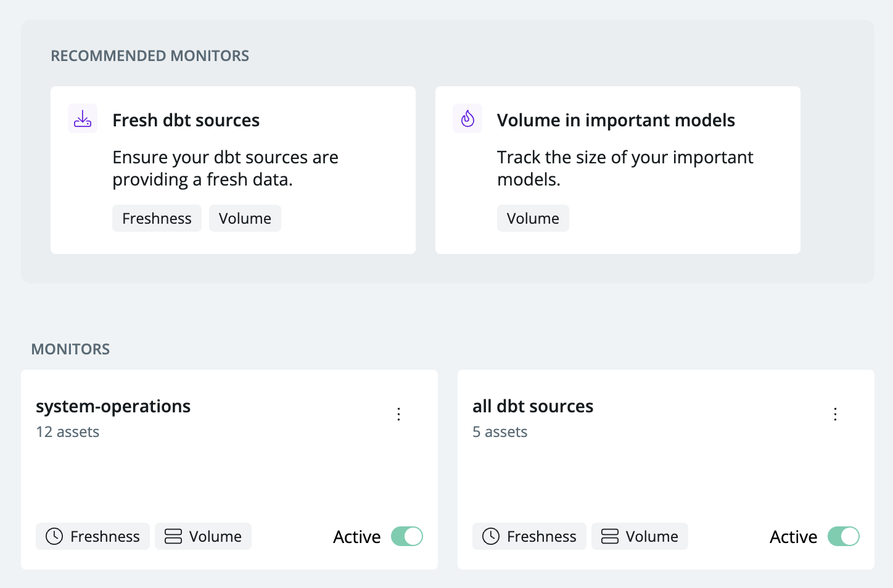Click the stacked rows icon on system-operations Volume tag
893x588 pixels.
point(173,536)
